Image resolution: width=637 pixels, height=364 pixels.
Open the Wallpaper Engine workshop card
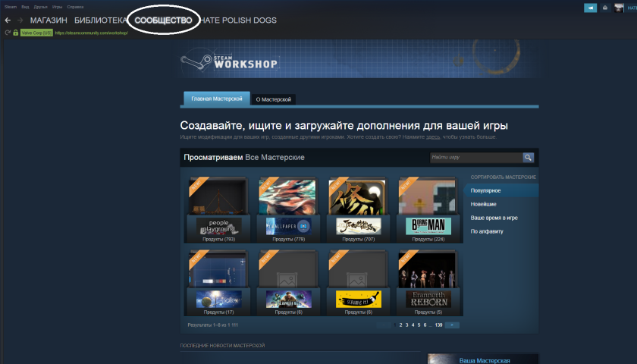point(288,209)
